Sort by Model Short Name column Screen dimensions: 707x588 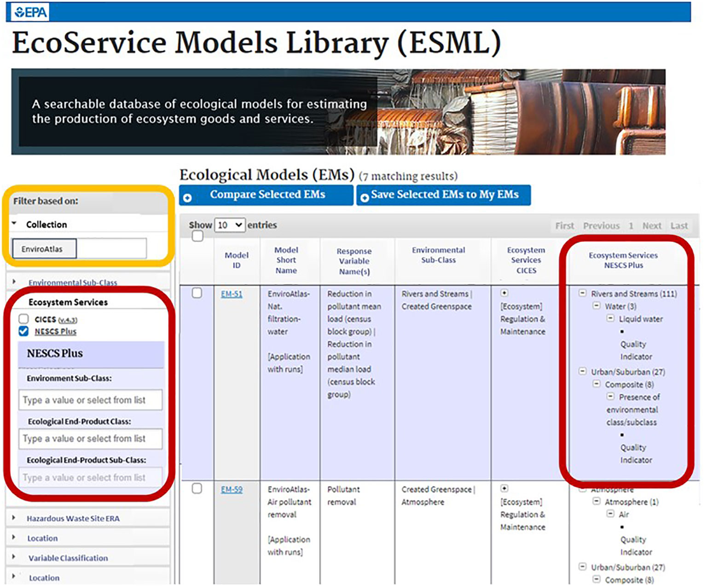point(286,260)
